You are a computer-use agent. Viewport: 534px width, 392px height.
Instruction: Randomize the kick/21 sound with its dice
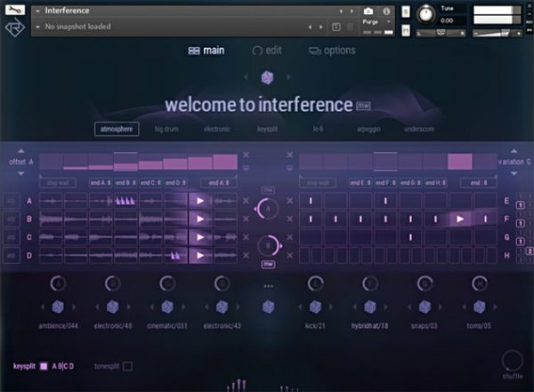coord(316,307)
